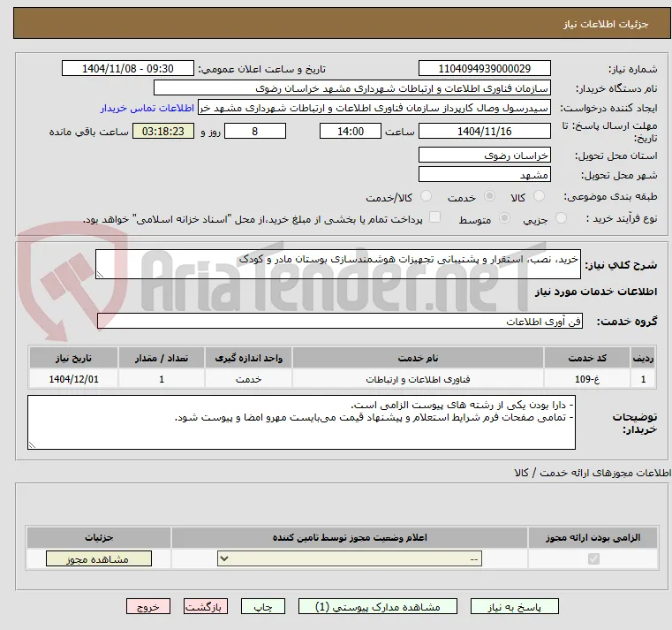This screenshot has height=630, width=672.
Task: Click the deadline time field 14:00
Action: [x=351, y=132]
